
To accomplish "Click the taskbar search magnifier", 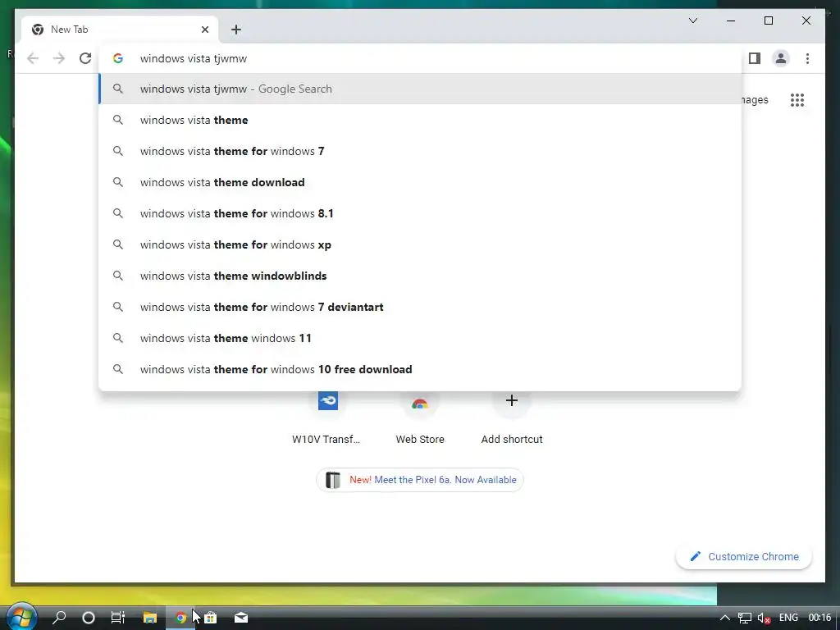I will pos(59,618).
